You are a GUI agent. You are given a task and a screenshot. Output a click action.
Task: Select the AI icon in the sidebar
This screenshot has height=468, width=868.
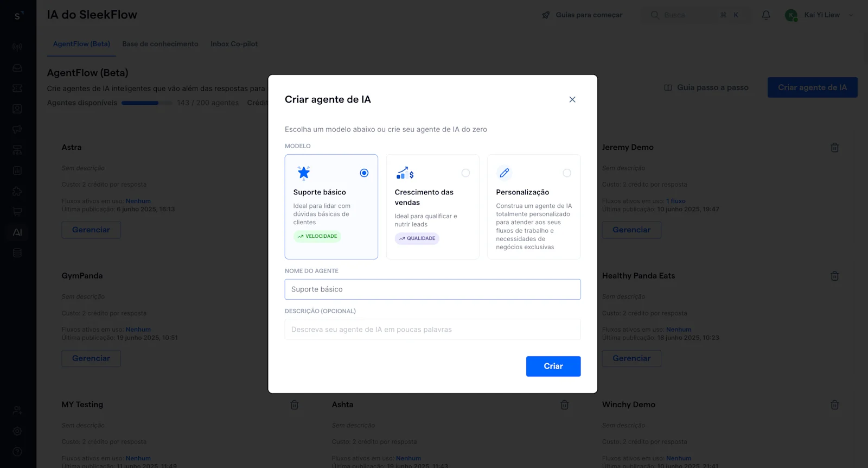point(17,232)
